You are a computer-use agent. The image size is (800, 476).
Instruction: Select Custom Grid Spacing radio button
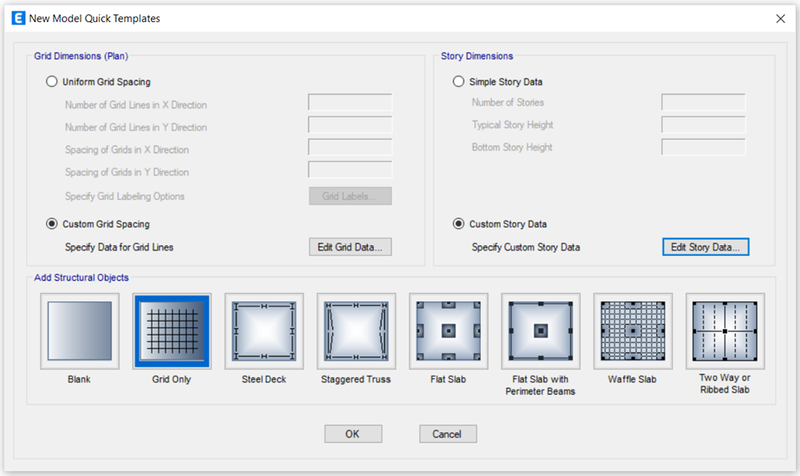pos(52,224)
